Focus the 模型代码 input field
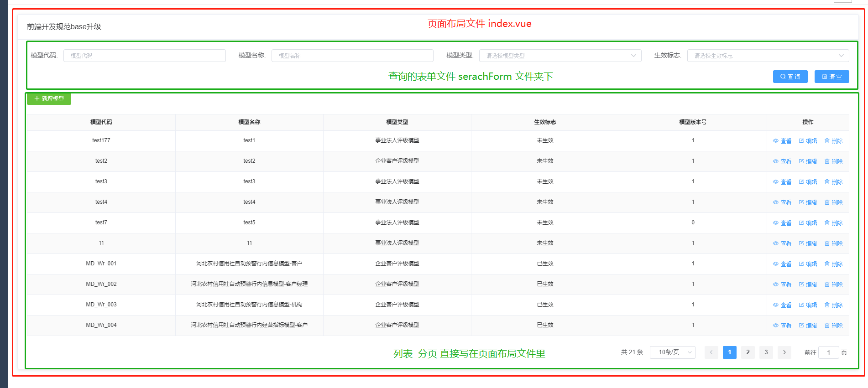Screen dimensions: 868x388 pos(144,56)
